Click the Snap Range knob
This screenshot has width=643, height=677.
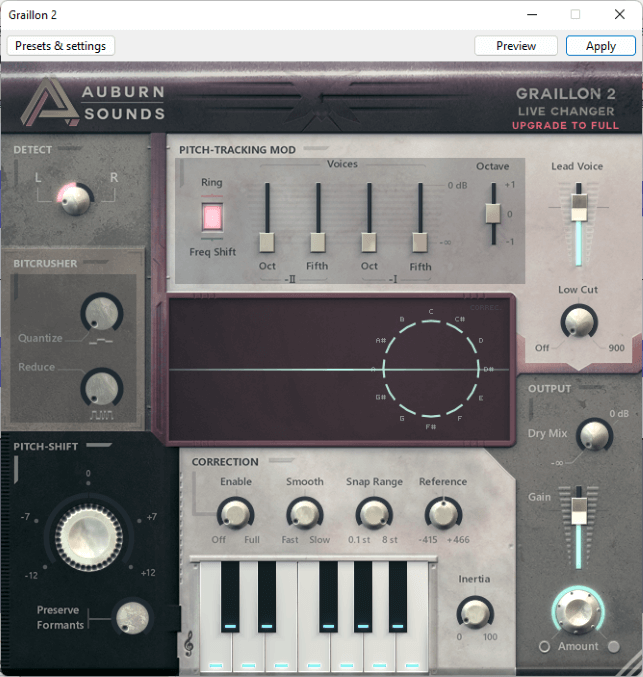pos(374,513)
